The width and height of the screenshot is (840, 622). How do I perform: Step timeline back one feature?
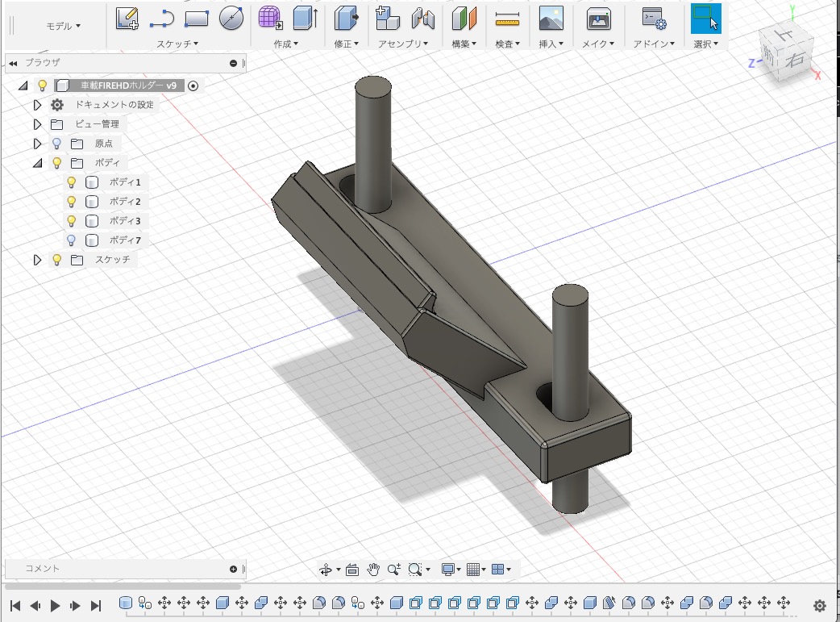(x=35, y=606)
